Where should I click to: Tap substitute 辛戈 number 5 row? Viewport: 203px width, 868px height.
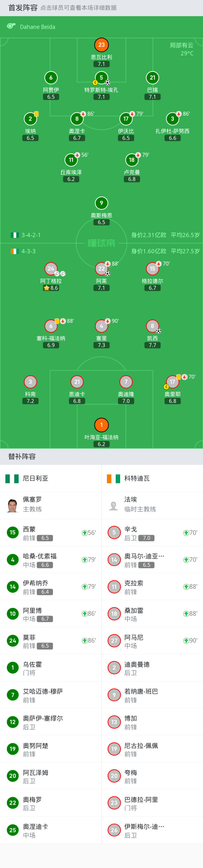[152, 533]
